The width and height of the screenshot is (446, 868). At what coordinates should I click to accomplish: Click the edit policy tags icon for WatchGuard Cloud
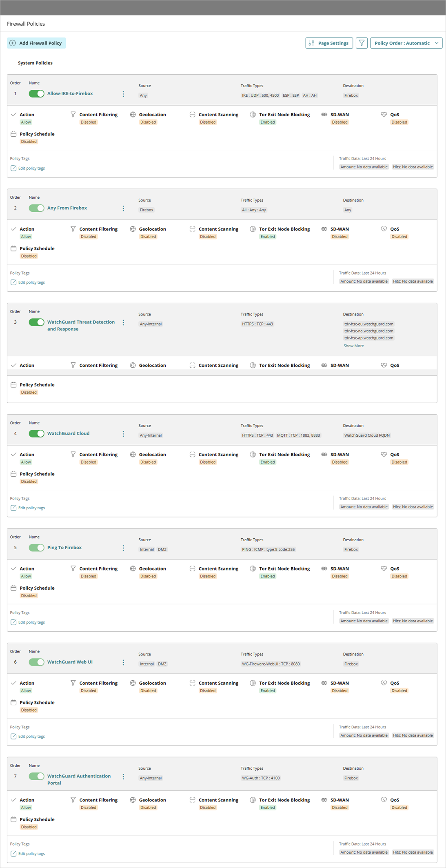13,508
